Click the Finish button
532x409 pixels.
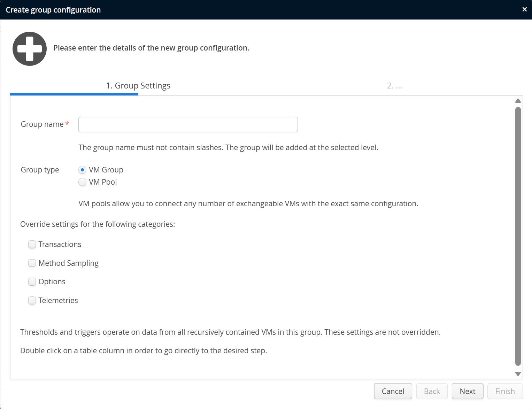point(505,391)
